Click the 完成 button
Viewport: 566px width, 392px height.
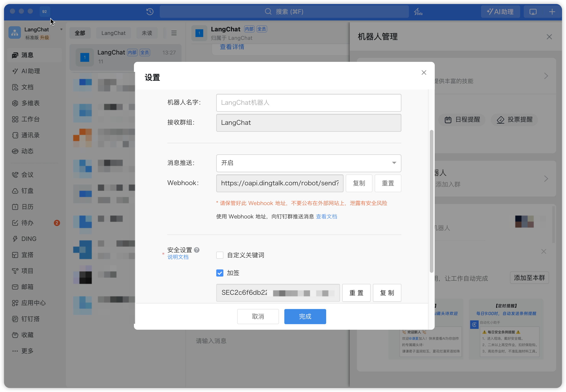pos(305,317)
